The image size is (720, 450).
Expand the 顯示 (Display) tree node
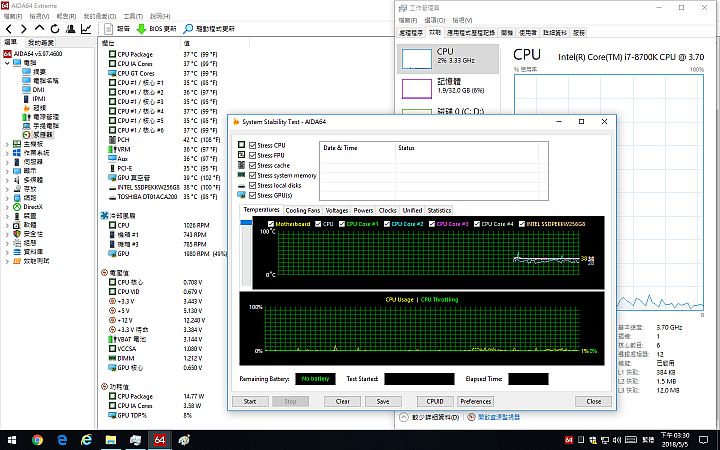[x=7, y=171]
